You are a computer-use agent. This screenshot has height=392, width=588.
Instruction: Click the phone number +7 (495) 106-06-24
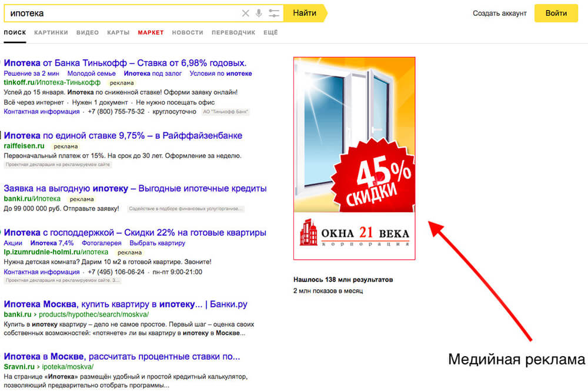116,272
